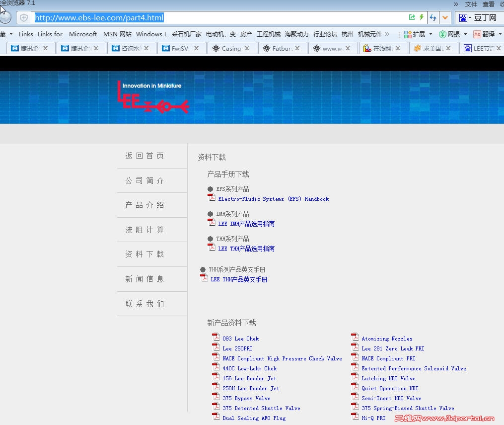This screenshot has width=504, height=425.
Task: Open the 工程机械 bookmark folder
Action: pyautogui.click(x=269, y=34)
